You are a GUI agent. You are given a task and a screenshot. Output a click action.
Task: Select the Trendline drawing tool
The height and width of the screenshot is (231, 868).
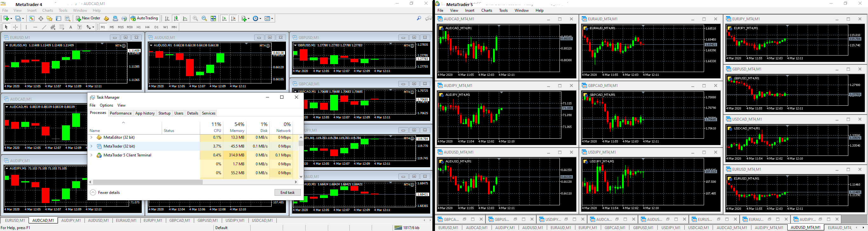tap(44, 27)
